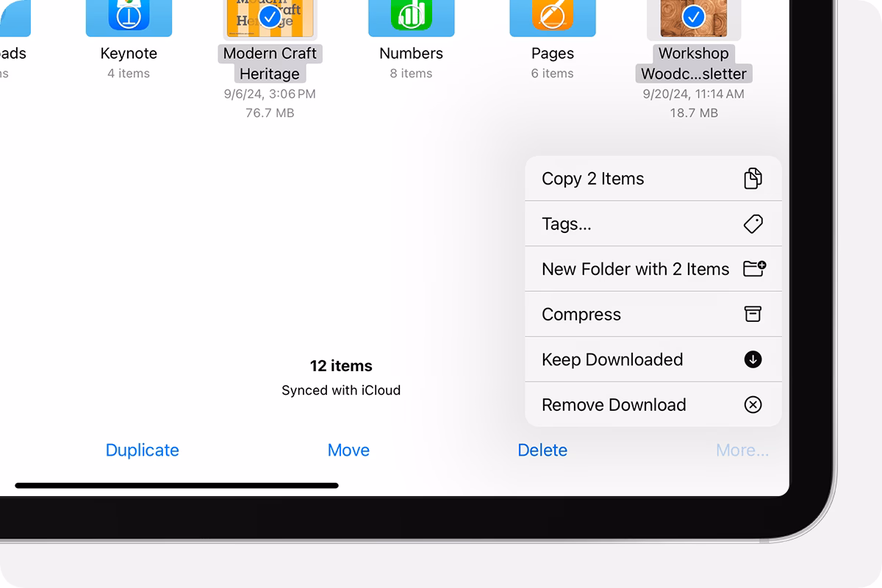Viewport: 882px width, 588px height.
Task: Click the Keep Downloaded arrow icon
Action: (x=753, y=359)
